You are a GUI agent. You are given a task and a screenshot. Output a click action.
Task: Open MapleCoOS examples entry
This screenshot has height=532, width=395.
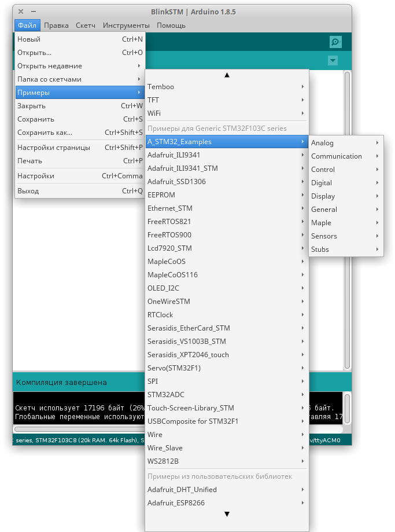[227, 261]
